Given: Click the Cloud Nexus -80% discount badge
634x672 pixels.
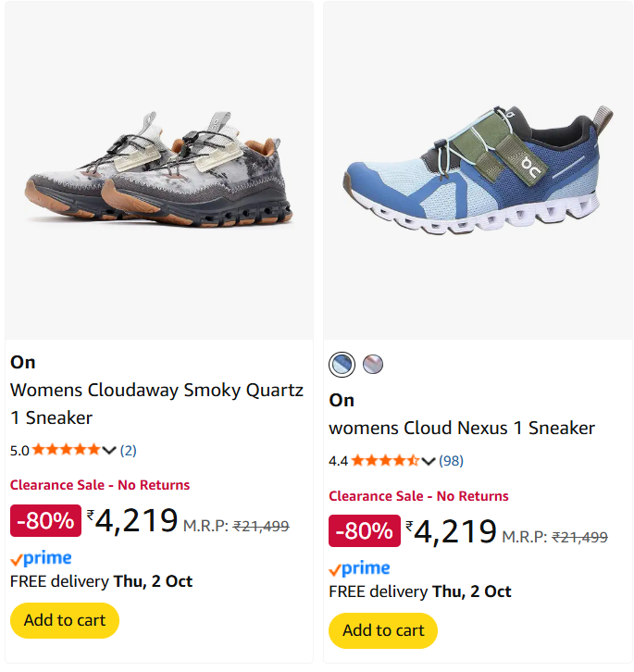Looking at the screenshot, I should [364, 531].
